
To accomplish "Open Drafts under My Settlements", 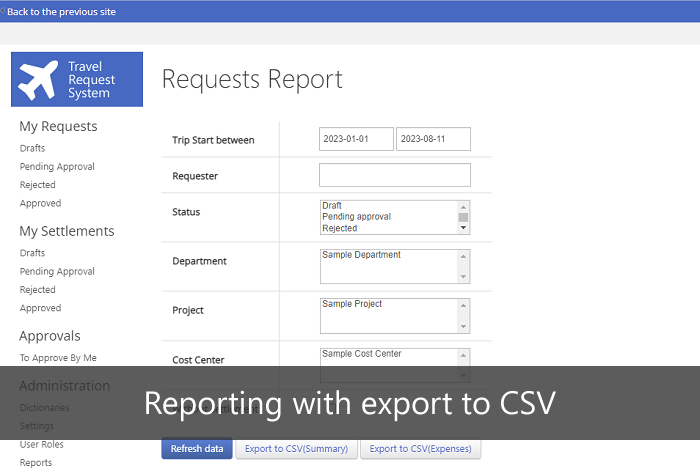I will point(32,253).
